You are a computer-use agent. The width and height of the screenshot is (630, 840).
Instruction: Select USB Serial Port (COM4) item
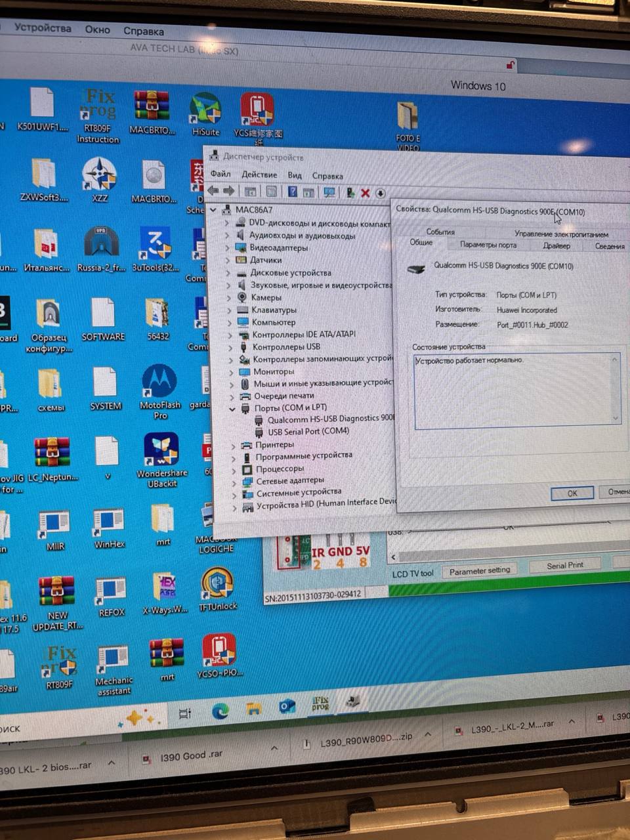point(308,431)
